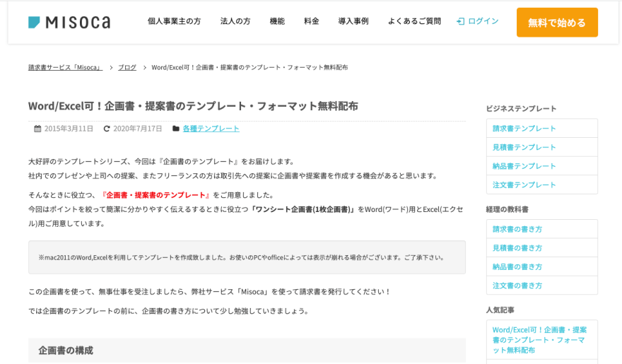The height and width of the screenshot is (364, 622).
Task: Click the ログイン link
Action: coord(483,21)
